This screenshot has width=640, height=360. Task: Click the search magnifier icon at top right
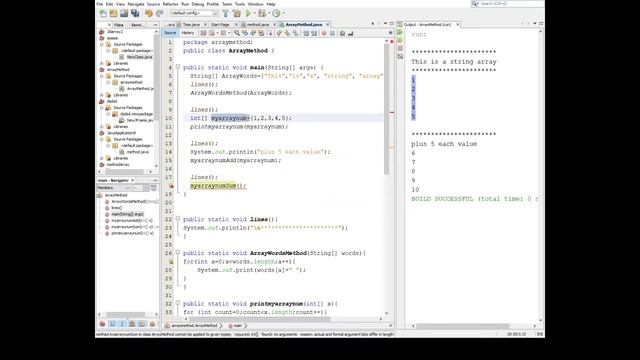475,4
